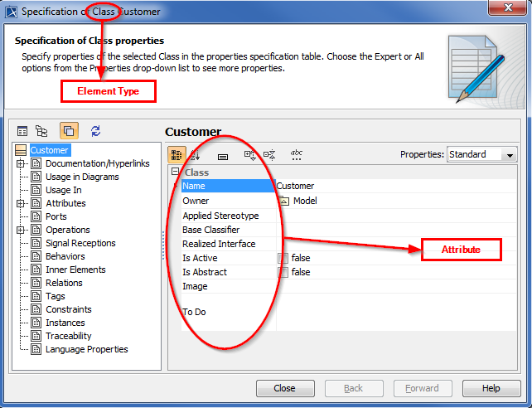Select Customer root in the tree
The image size is (532, 408).
click(x=49, y=150)
